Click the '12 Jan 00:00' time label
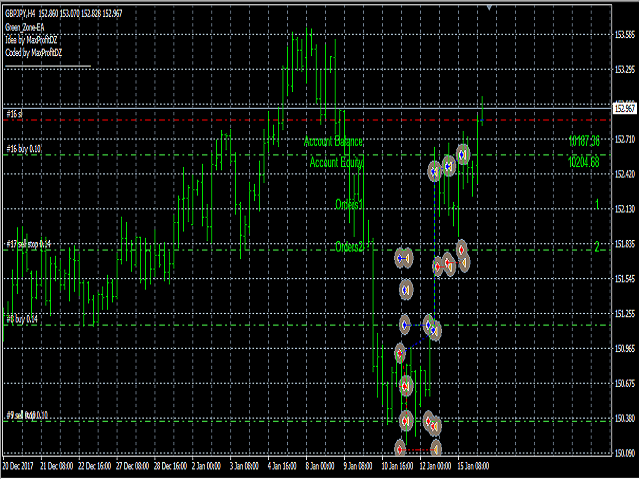Viewport: 640px width, 480px height. pos(435,466)
